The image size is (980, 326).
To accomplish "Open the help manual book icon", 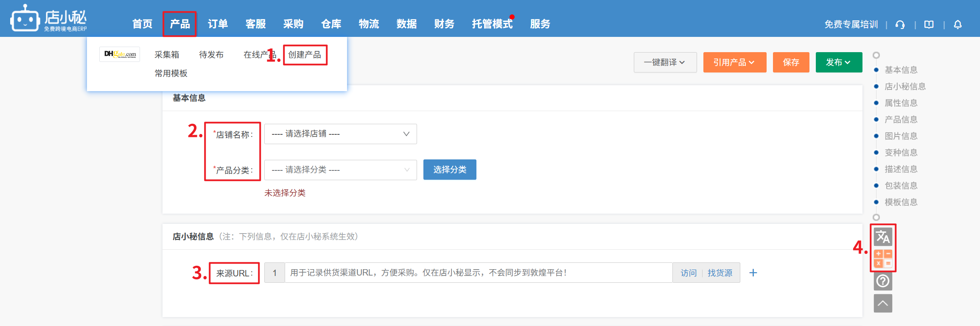I will pyautogui.click(x=929, y=25).
